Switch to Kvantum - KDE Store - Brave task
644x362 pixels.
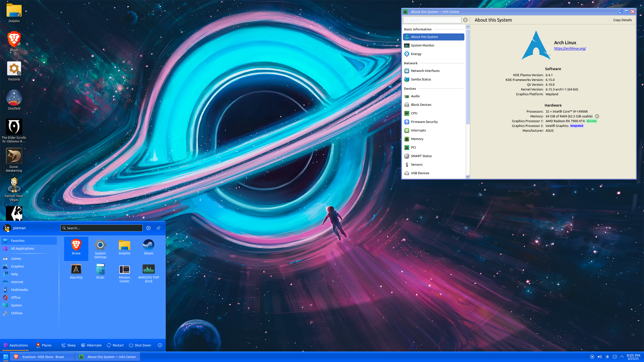coord(43,357)
